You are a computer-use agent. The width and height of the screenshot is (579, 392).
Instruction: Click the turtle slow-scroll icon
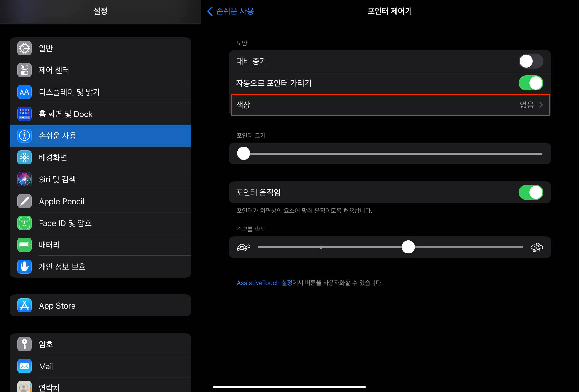(243, 247)
